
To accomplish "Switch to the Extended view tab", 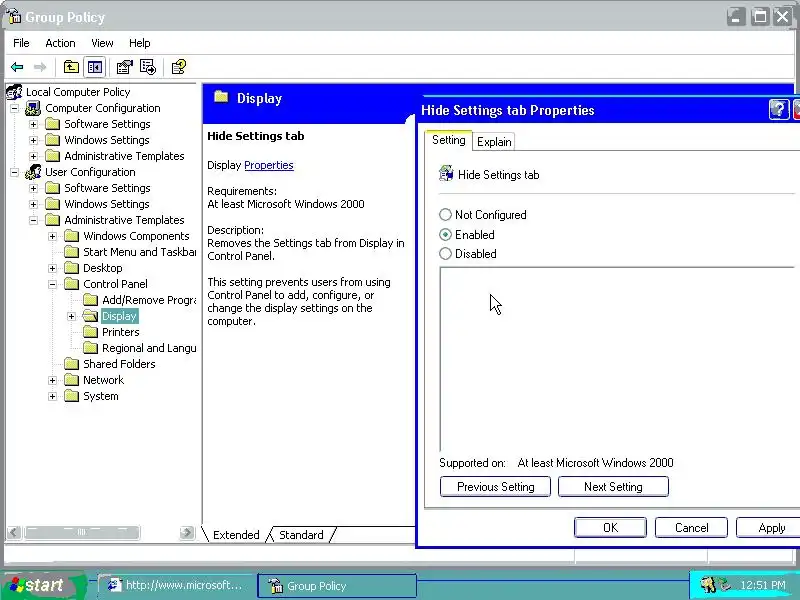I will pyautogui.click(x=236, y=535).
